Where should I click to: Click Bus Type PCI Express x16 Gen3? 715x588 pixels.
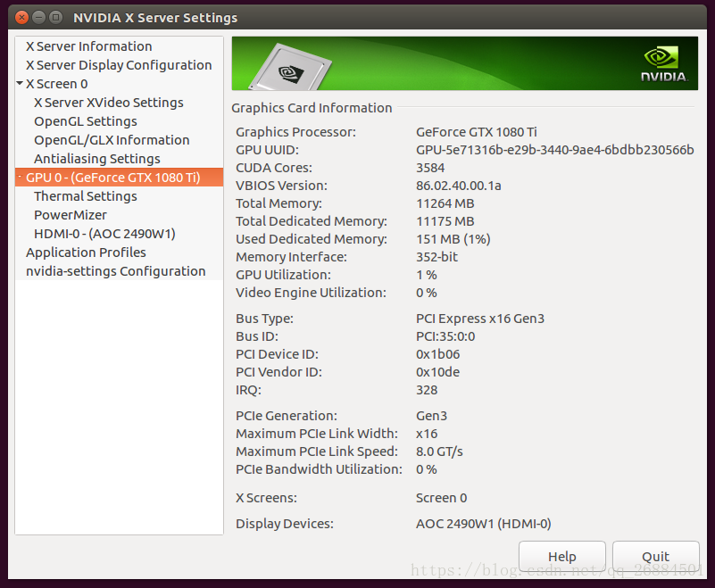tap(480, 319)
